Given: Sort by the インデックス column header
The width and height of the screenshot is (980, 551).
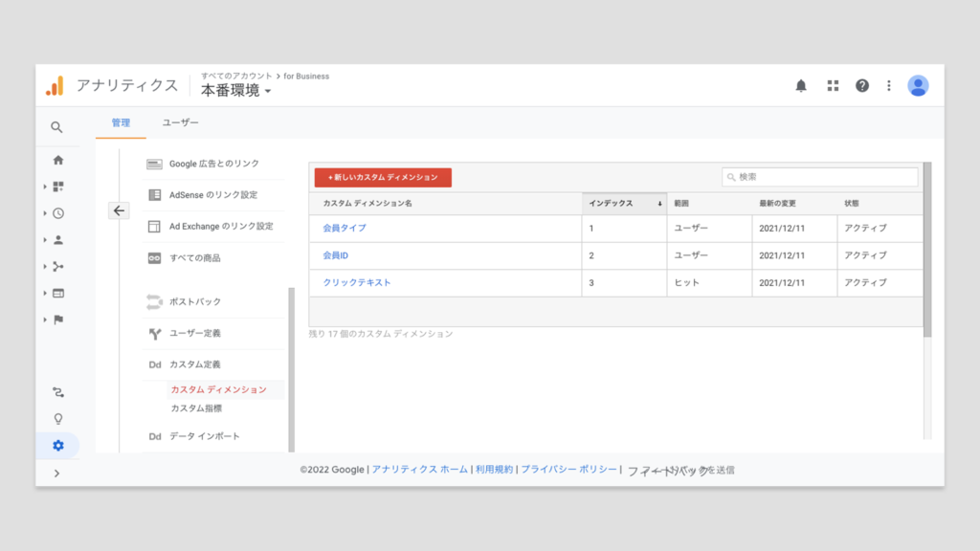Looking at the screenshot, I should (624, 204).
